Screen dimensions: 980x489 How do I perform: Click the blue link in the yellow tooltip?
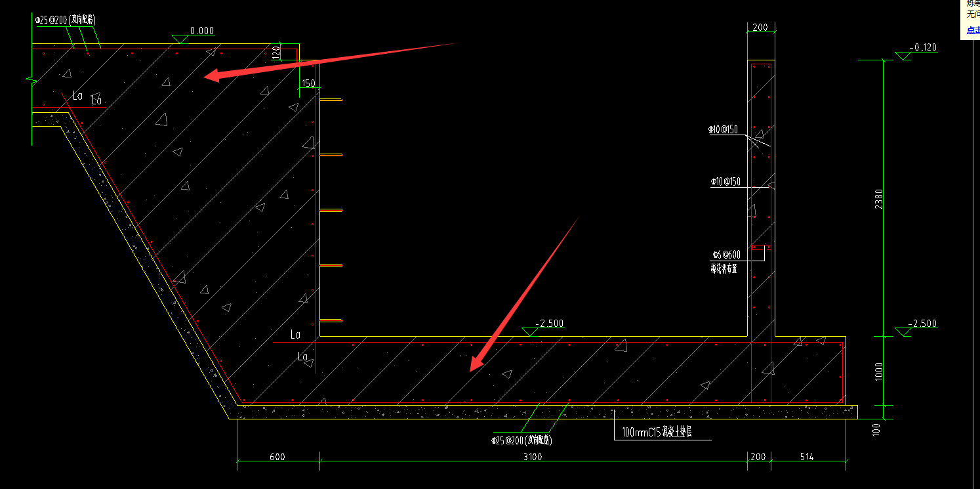click(973, 30)
